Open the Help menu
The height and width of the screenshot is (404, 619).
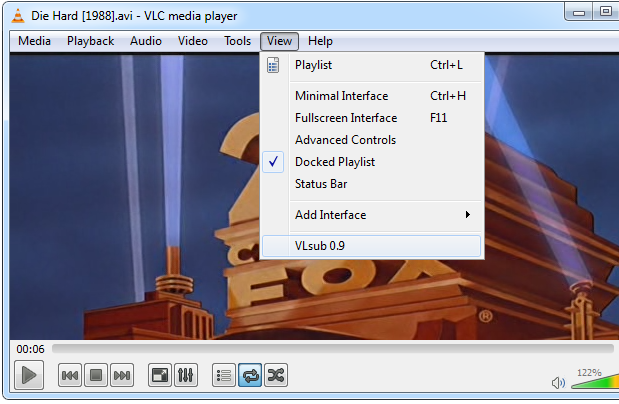click(x=320, y=41)
